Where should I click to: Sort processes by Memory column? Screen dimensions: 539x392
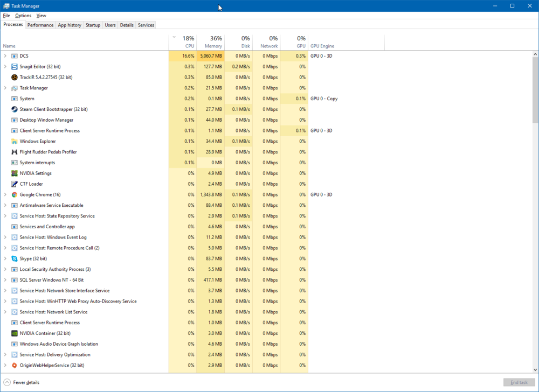coord(210,42)
